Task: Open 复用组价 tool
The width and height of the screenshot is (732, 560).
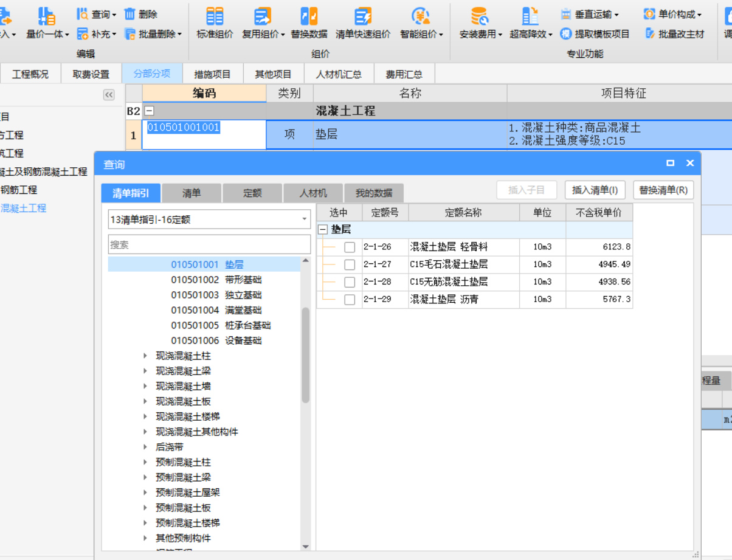Action: 263,23
